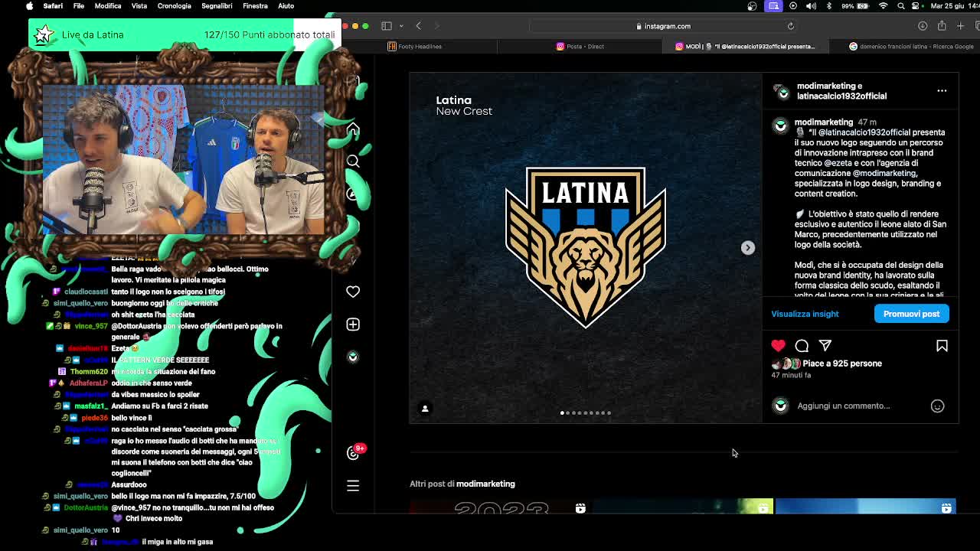Open Instagram Home from the sidebar
This screenshot has height=551, width=980.
353,129
